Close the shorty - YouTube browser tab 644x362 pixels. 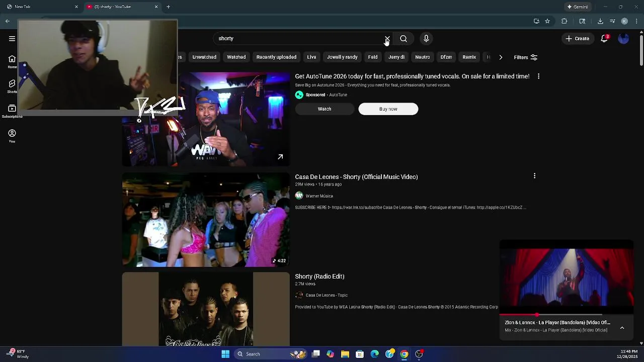coord(156,7)
